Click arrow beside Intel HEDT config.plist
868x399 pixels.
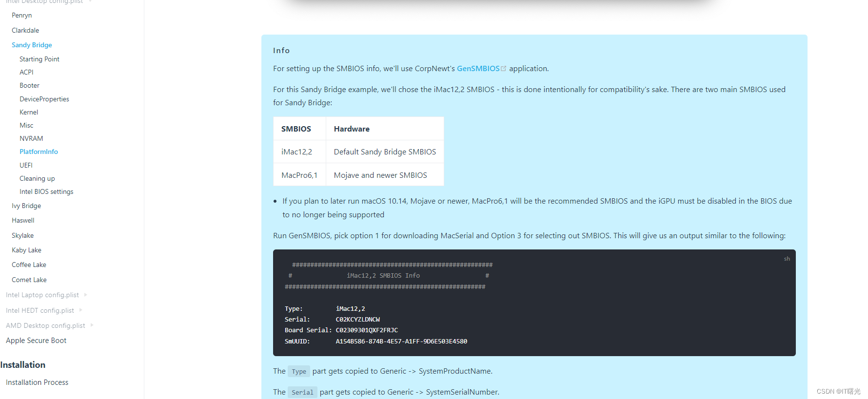(x=81, y=310)
